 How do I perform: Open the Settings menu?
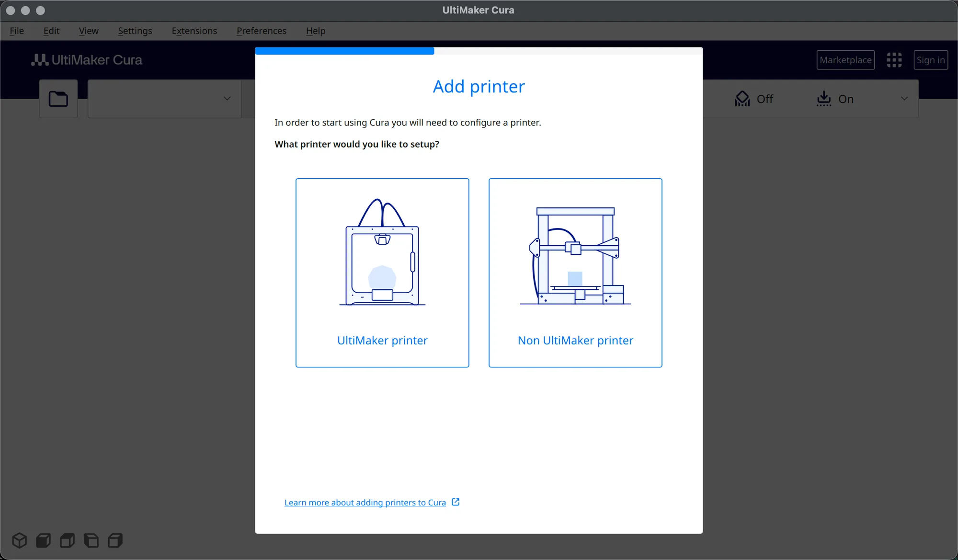(x=135, y=31)
